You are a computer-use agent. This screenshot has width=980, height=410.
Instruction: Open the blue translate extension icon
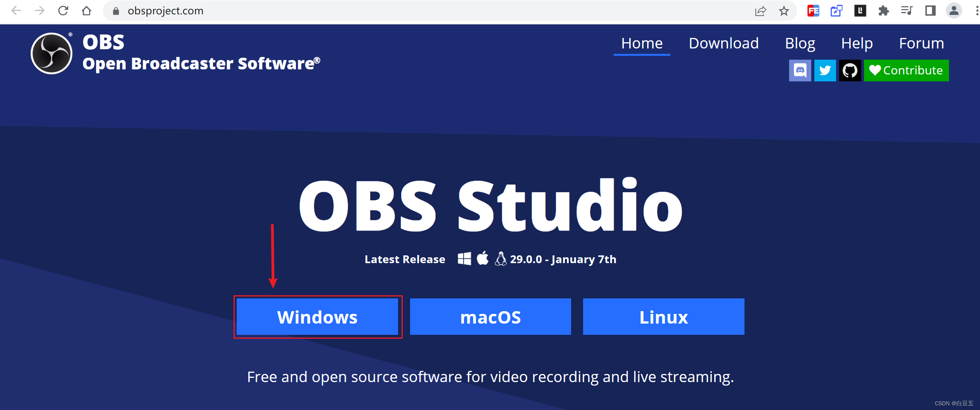coord(836,11)
